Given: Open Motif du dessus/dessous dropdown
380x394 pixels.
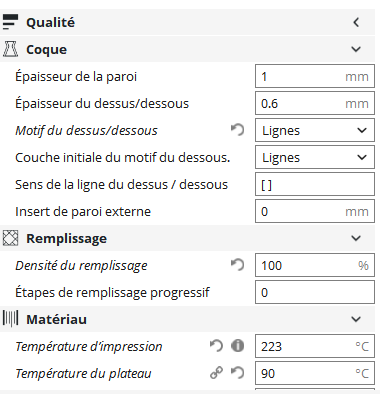Looking at the screenshot, I should [x=315, y=130].
